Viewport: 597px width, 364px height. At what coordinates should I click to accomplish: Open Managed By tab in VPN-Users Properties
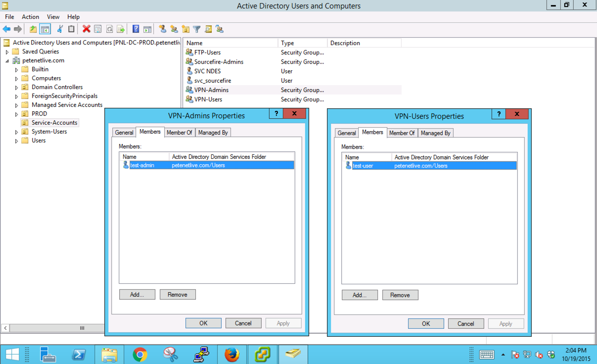pyautogui.click(x=435, y=133)
